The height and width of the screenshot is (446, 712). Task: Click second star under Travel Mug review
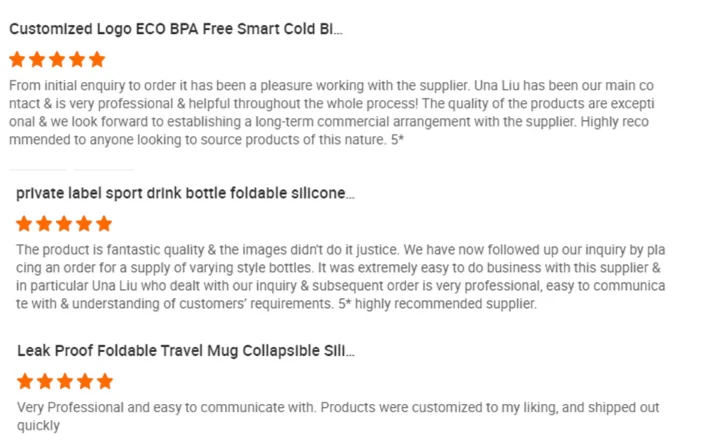click(46, 381)
